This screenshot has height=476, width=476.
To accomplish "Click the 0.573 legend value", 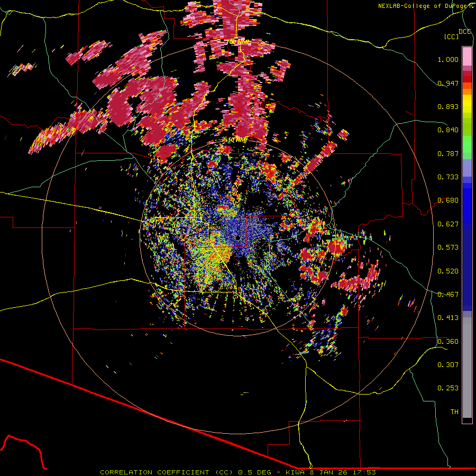I will tap(448, 248).
